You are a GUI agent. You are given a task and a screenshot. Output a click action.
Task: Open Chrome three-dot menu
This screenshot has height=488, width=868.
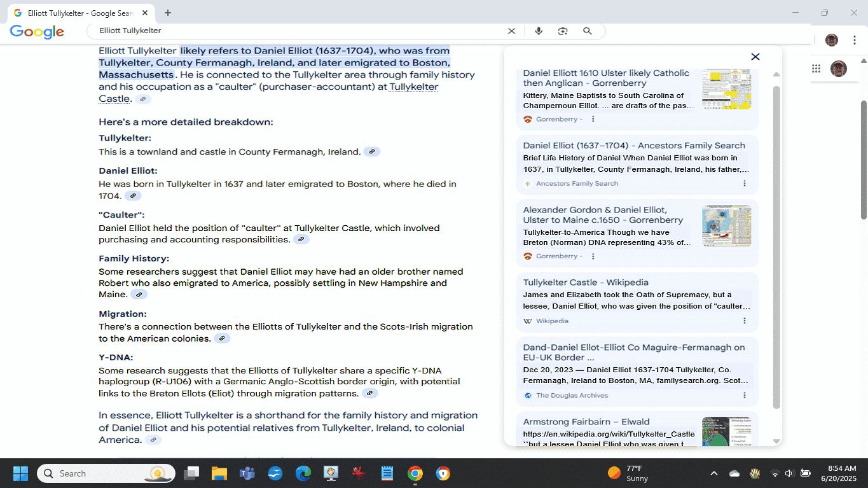[855, 40]
